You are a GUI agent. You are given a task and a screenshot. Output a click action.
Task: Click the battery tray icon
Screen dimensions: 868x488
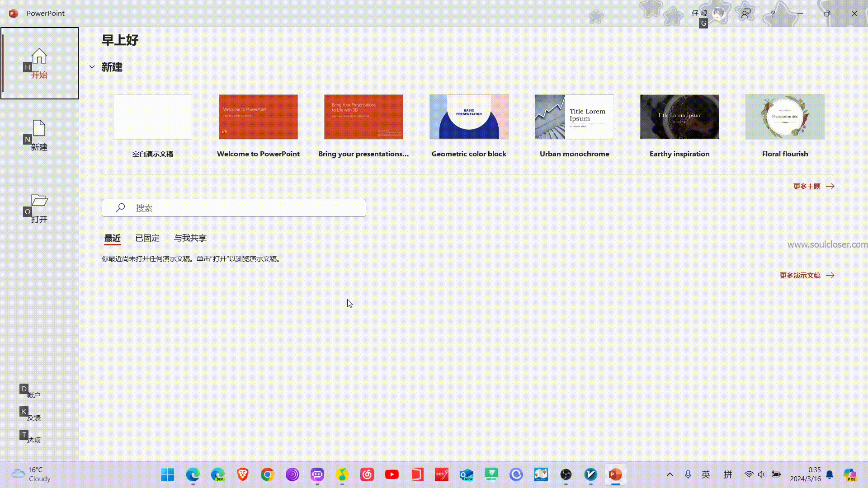coord(776,474)
